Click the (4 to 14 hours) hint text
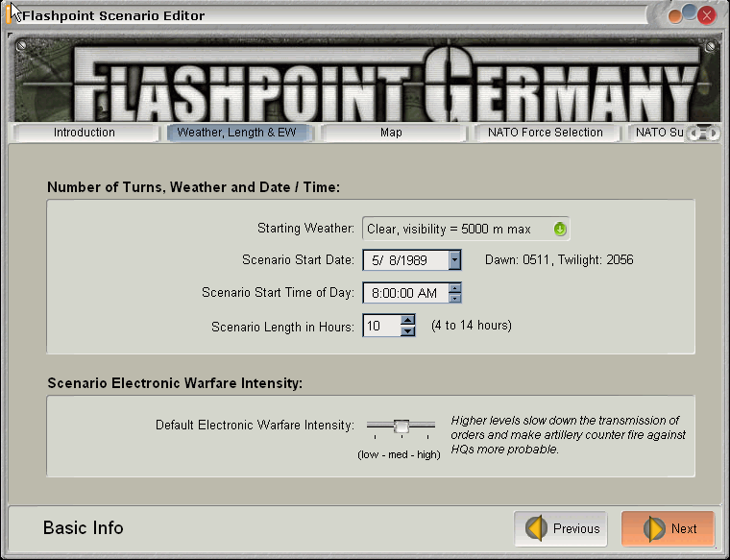 [472, 325]
